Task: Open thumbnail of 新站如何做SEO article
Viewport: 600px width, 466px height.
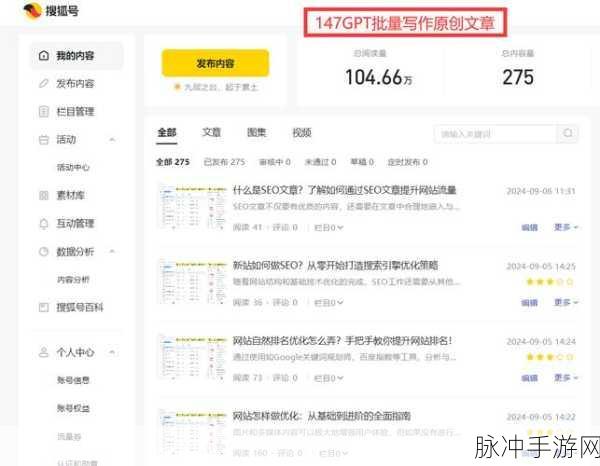Action: tap(192, 282)
